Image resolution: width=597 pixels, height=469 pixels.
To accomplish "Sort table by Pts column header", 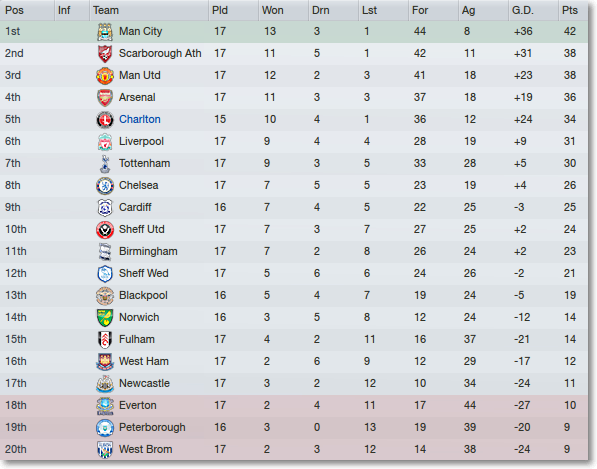I will [570, 10].
